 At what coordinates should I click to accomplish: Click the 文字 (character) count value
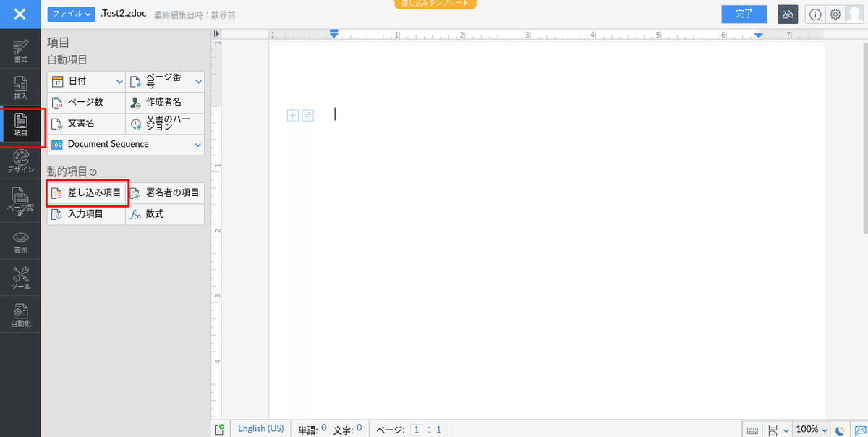[x=359, y=428]
